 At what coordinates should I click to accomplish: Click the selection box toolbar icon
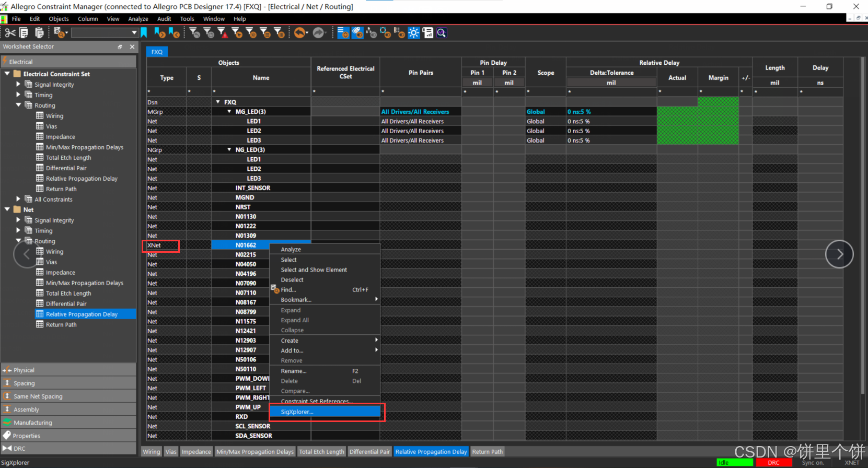[385, 33]
